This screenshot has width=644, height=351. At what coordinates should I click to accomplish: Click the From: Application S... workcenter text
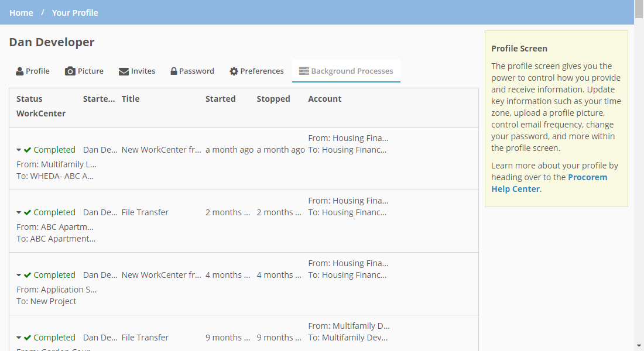(57, 290)
